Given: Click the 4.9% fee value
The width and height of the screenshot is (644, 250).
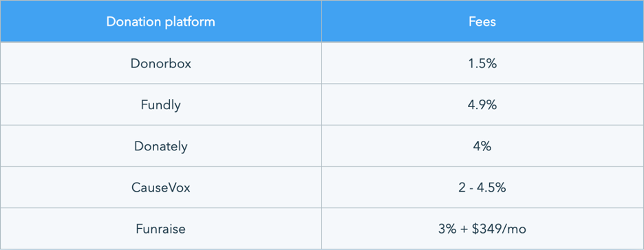Looking at the screenshot, I should 482,105.
